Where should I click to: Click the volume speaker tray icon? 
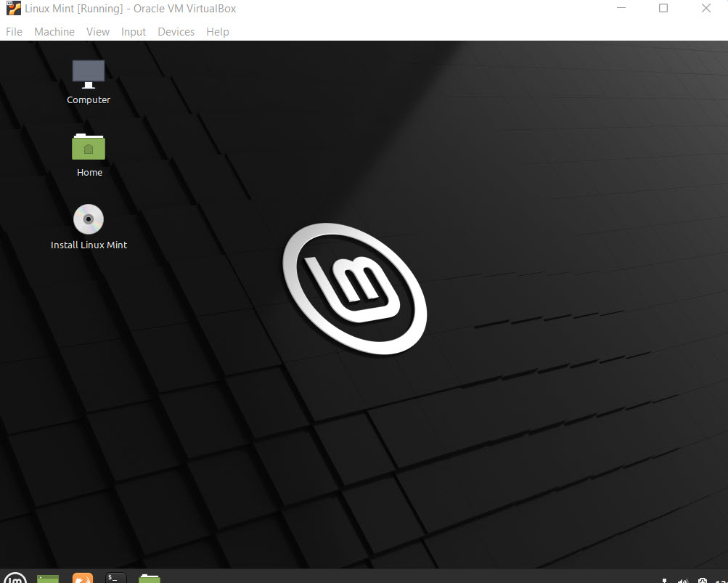683,580
